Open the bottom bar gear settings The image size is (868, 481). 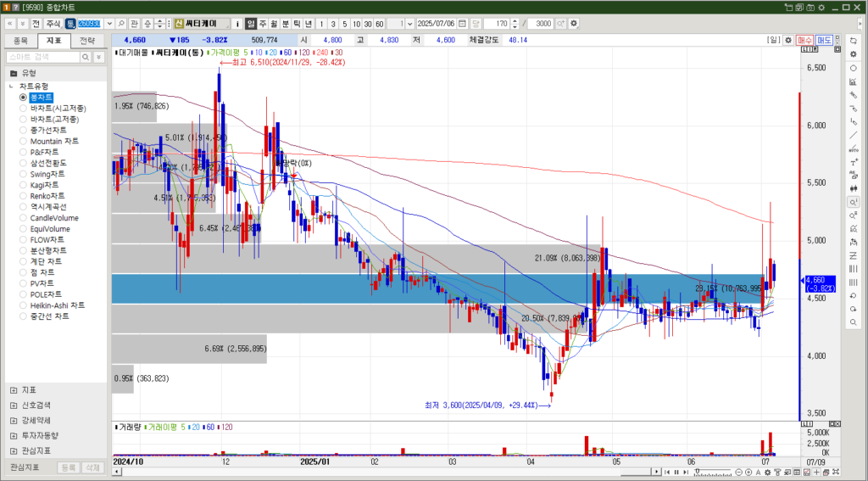point(768,473)
